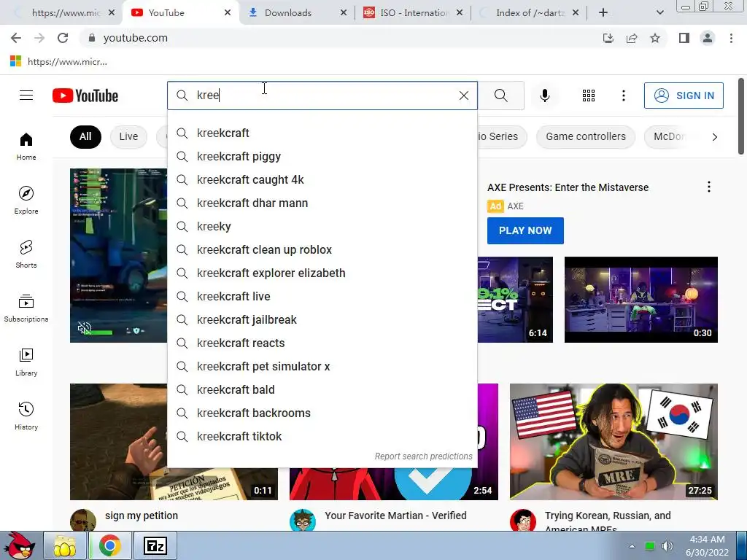Viewport: 747px width, 560px height.
Task: Share this page via the share icon
Action: coord(632,38)
